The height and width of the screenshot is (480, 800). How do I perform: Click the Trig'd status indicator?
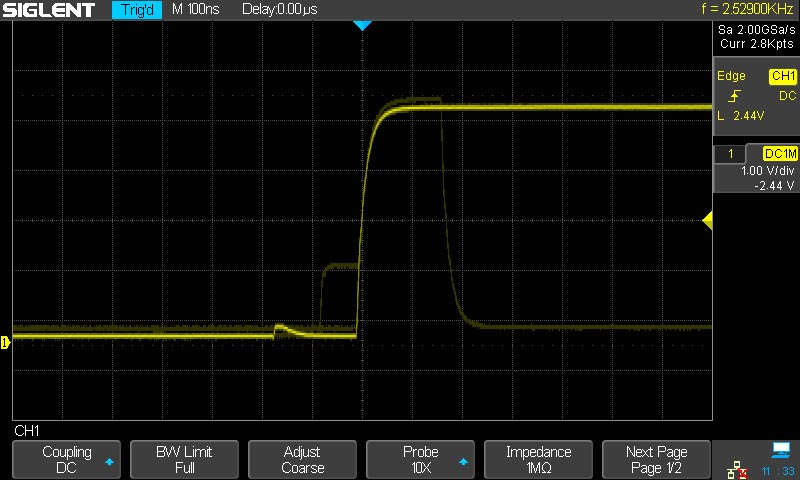point(135,10)
